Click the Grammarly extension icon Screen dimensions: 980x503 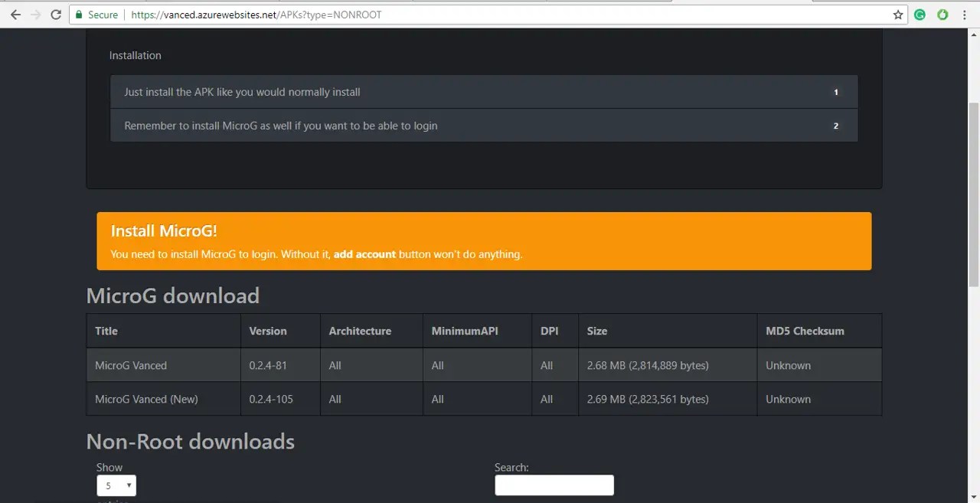coord(920,15)
